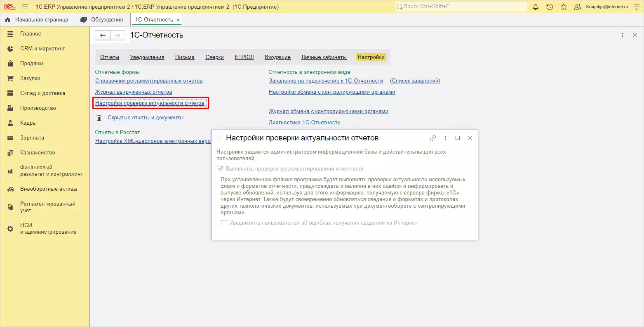Open Заявление на подключение к 1С-Отчетности
The height and width of the screenshot is (327, 644).
tap(326, 81)
